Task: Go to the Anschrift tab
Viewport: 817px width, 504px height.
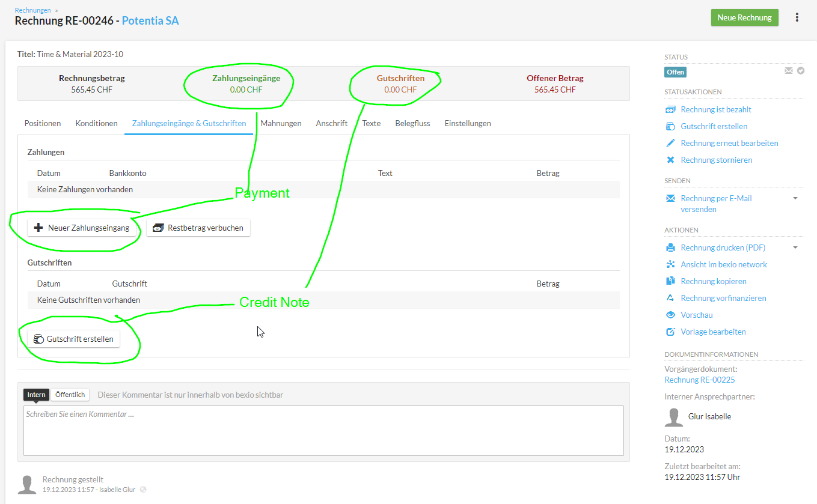Action: click(x=332, y=123)
